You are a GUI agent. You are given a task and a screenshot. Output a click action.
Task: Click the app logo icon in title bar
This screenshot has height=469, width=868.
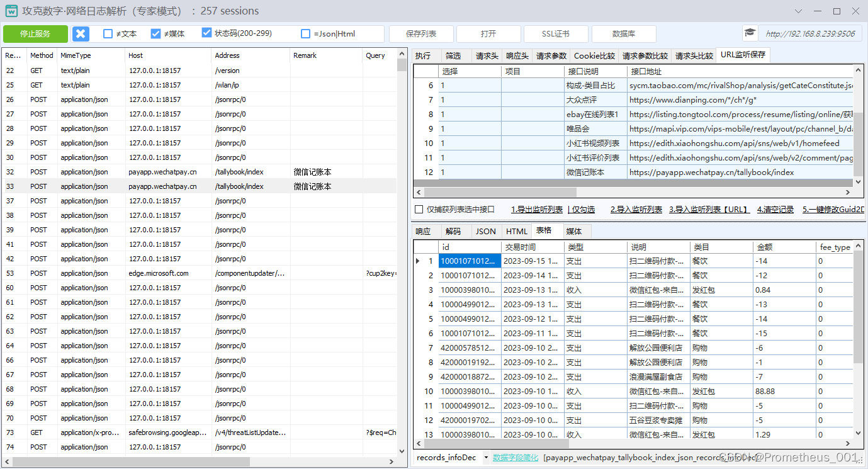(11, 11)
